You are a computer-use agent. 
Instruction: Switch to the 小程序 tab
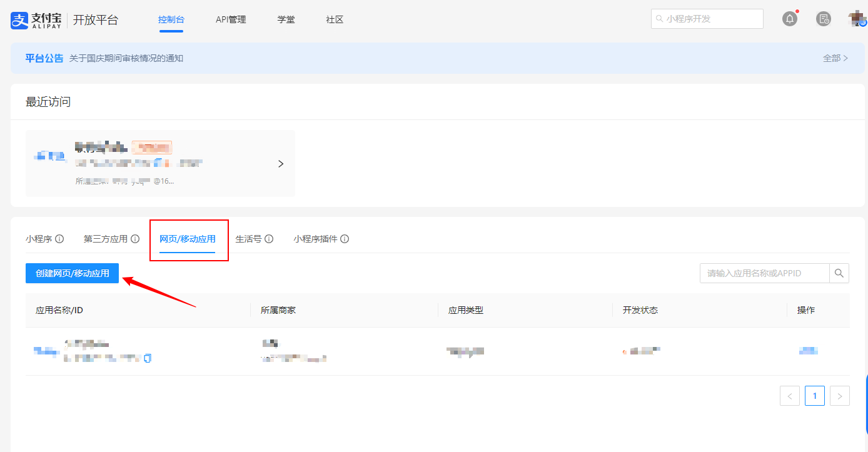[x=39, y=239]
